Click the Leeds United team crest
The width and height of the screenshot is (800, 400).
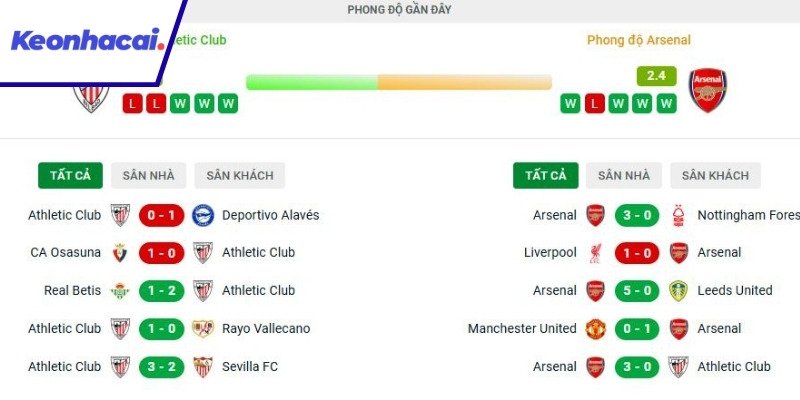tap(679, 291)
